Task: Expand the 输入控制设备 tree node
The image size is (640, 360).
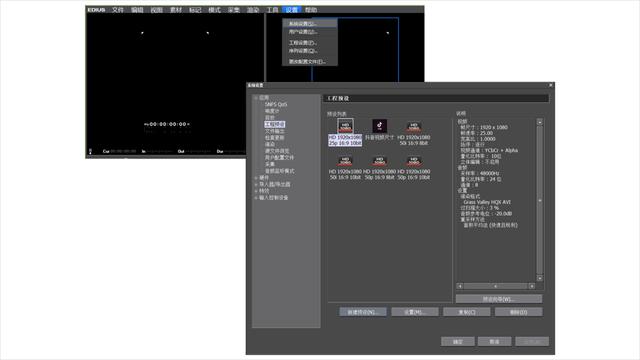Action: [256, 198]
